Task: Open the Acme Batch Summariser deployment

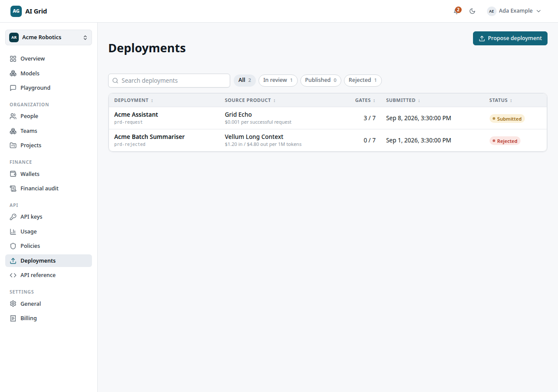Action: [150, 137]
